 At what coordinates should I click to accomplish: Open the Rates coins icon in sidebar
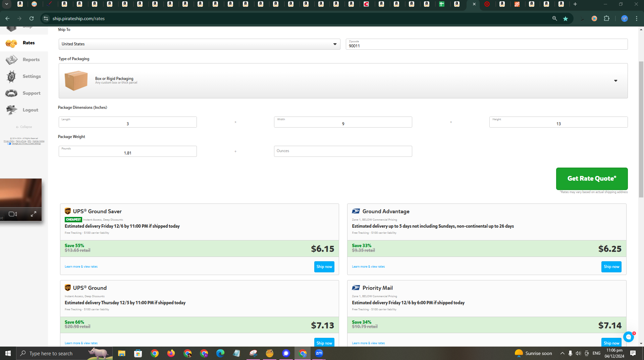[x=11, y=43]
